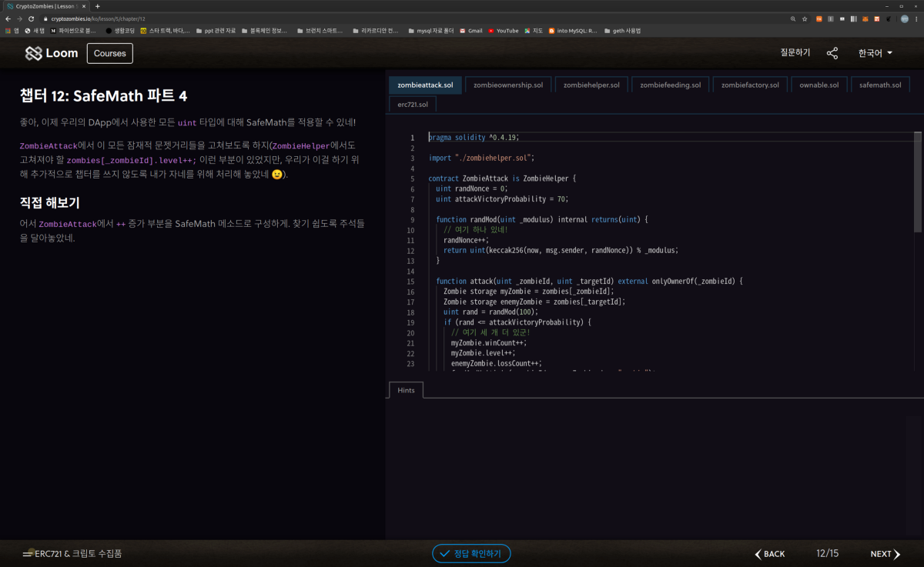
Task: Switch to ownable.sol tab
Action: click(x=819, y=85)
